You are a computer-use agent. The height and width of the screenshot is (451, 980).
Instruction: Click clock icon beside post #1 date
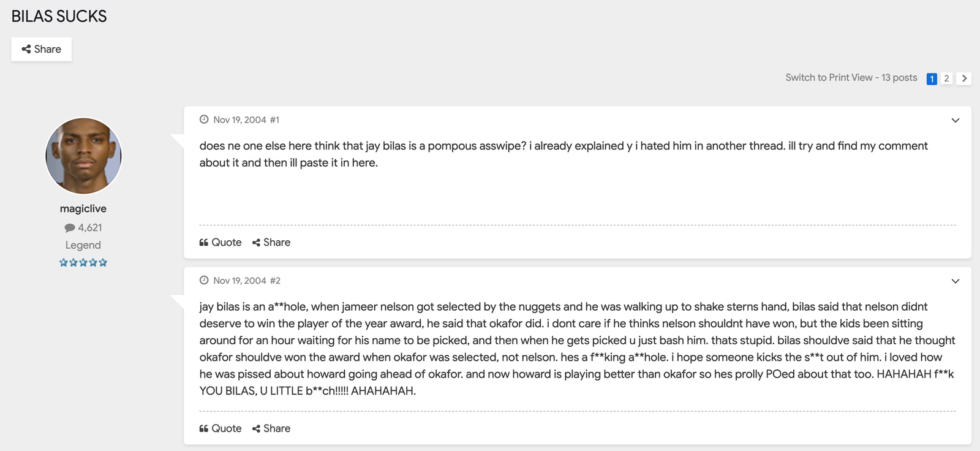point(204,119)
